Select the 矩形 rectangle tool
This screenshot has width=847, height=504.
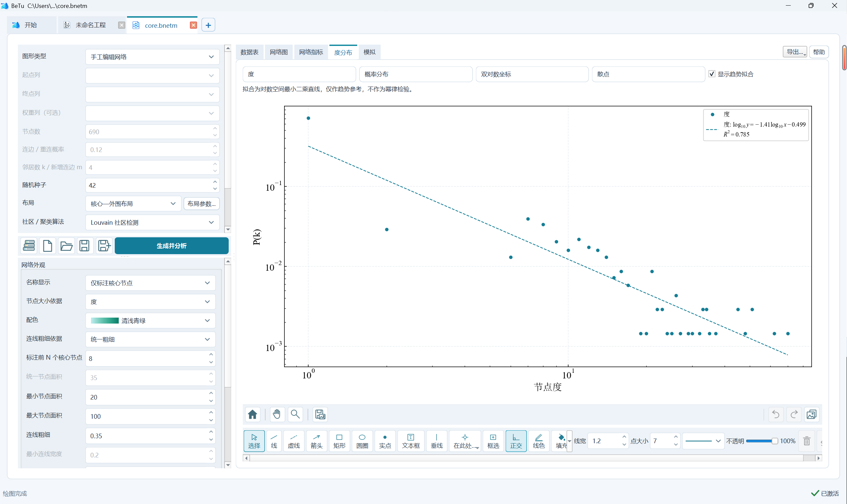[x=339, y=441]
